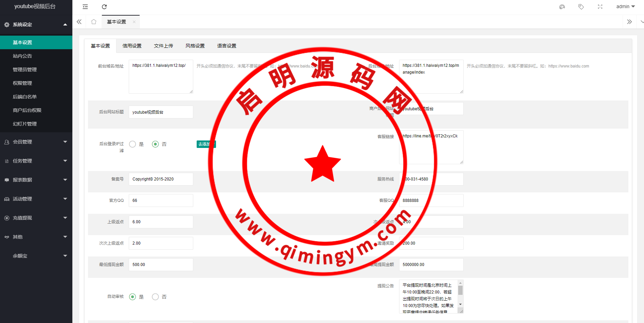644x323 pixels.
Task: Expand the 充值提现 sidebar menu
Action: click(x=36, y=218)
